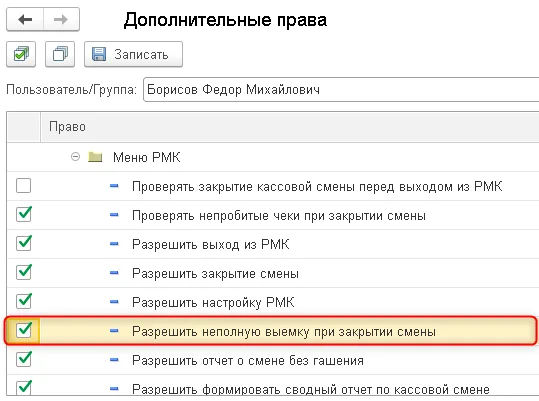Go back with the left arrow button
The width and height of the screenshot is (539, 401).
(x=25, y=20)
